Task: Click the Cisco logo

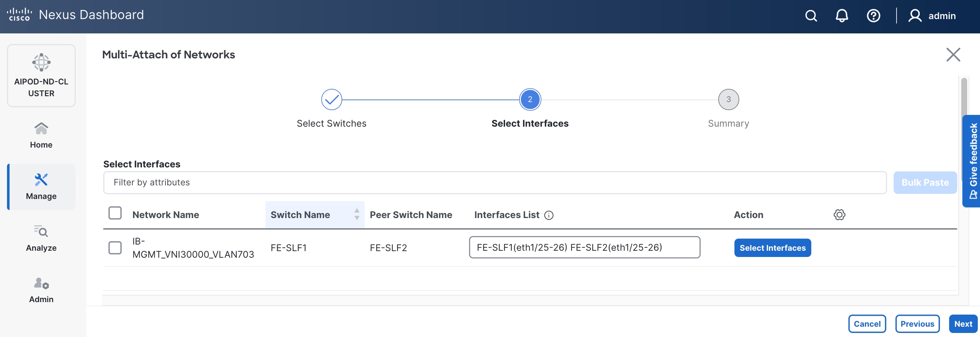Action: click(19, 14)
